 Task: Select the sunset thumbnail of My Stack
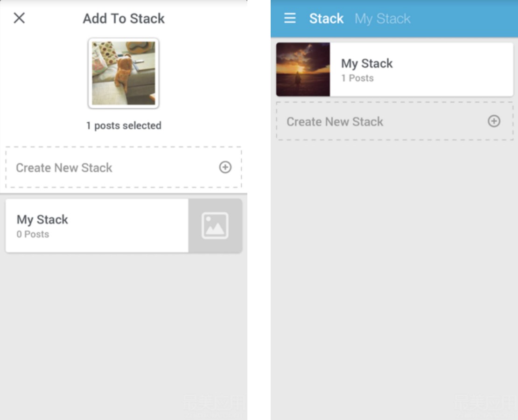303,70
